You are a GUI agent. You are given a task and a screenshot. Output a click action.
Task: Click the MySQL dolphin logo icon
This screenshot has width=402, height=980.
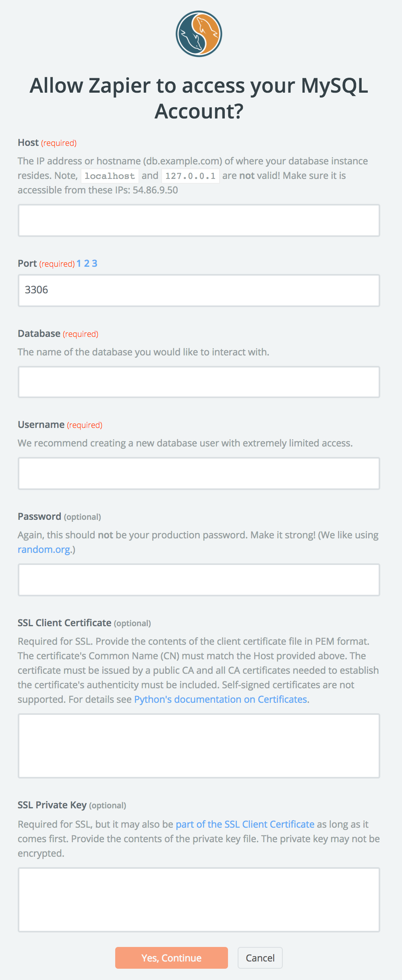(199, 34)
